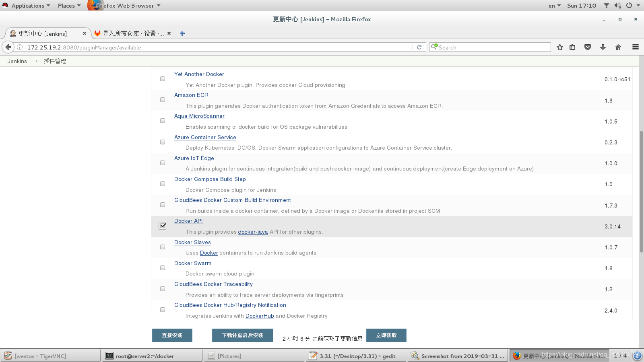Screen dimensions: 644x362
Task: Open the downloads arrow icon
Action: pyautogui.click(x=603, y=47)
